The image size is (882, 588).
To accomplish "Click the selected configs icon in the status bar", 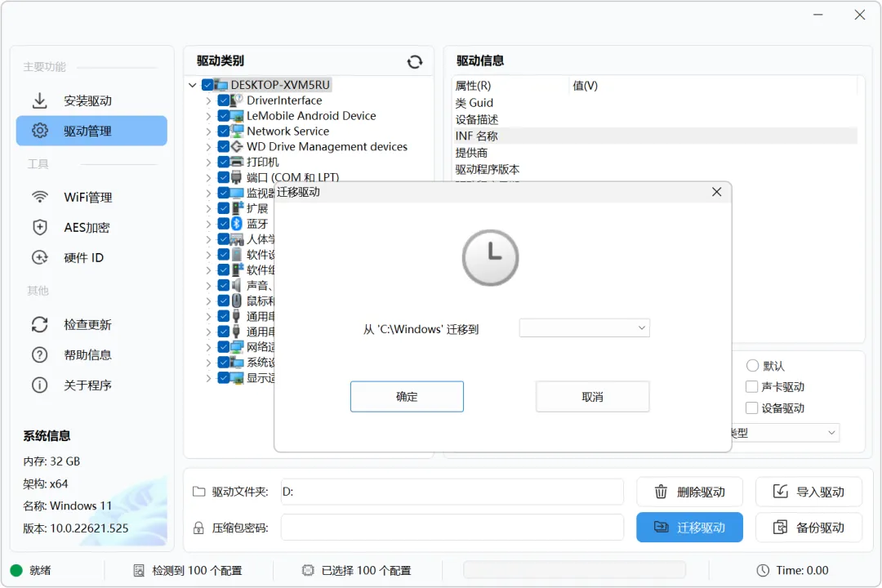I will [308, 571].
